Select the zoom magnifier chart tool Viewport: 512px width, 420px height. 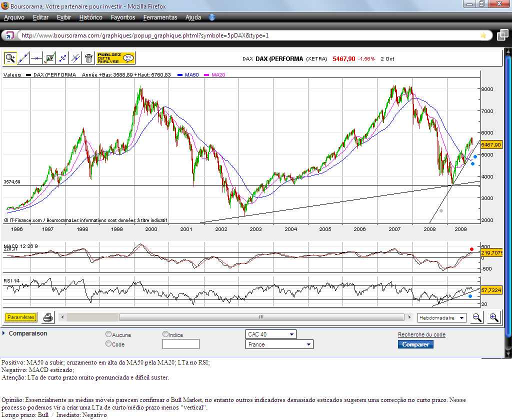click(x=10, y=58)
